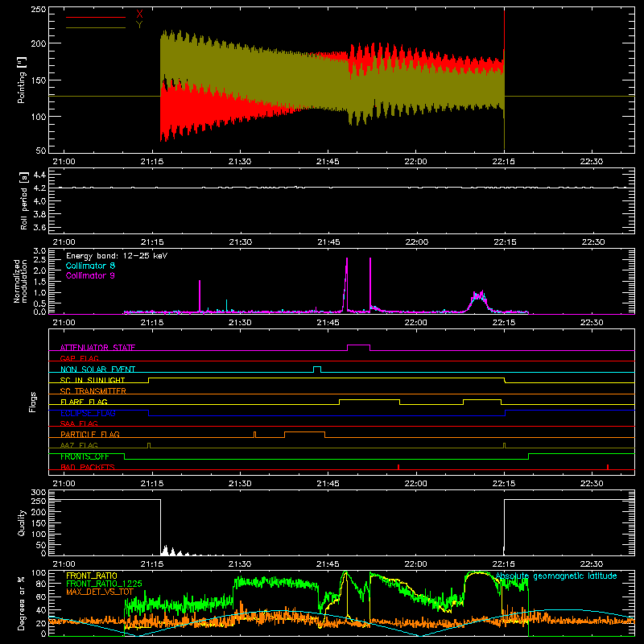Click the ECLIPSE_FLAG label

[x=88, y=413]
